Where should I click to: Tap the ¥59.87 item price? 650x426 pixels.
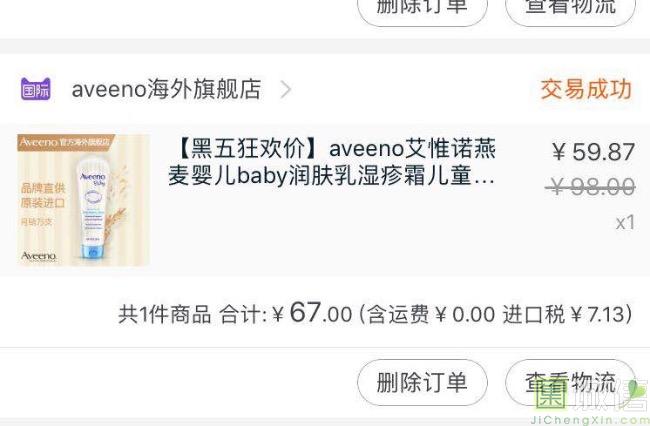[x=593, y=152]
